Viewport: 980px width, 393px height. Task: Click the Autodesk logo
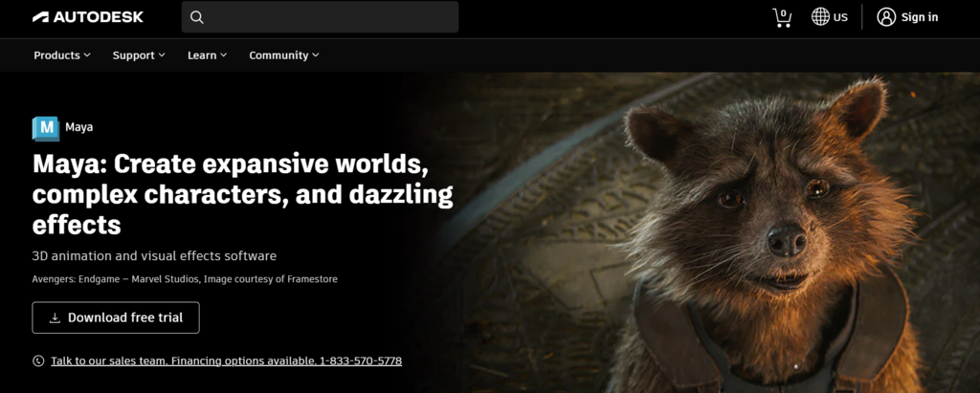pyautogui.click(x=87, y=17)
